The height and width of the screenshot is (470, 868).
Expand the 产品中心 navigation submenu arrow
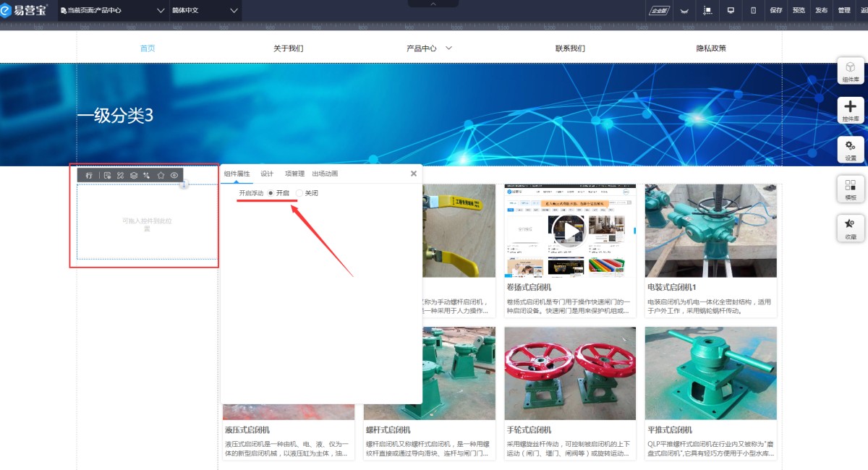pyautogui.click(x=448, y=48)
